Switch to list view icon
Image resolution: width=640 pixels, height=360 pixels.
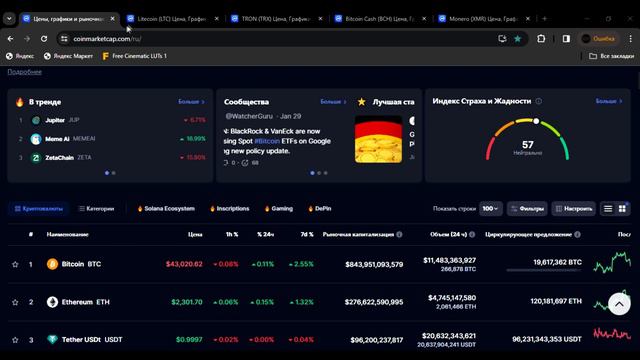608,209
